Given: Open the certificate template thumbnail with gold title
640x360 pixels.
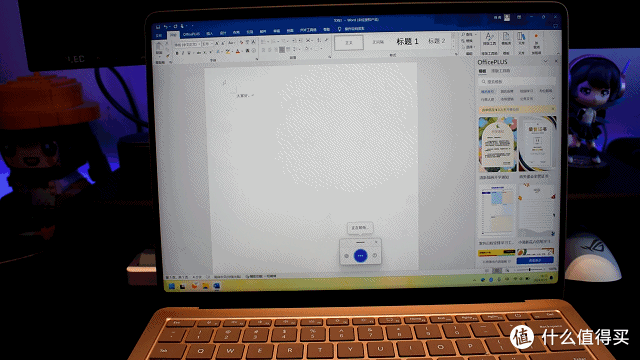Looking at the screenshot, I should tap(538, 144).
